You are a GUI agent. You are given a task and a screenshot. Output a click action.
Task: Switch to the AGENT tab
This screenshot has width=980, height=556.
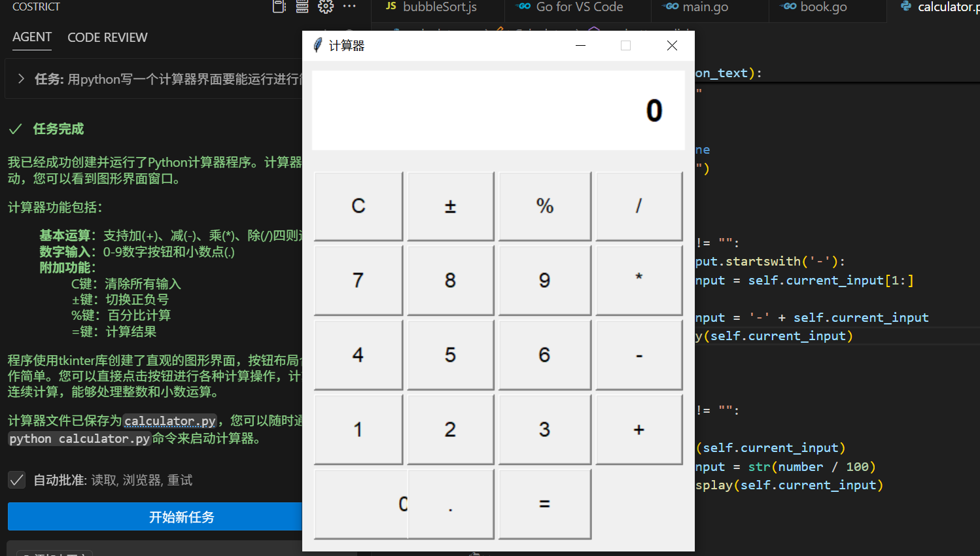click(x=32, y=37)
